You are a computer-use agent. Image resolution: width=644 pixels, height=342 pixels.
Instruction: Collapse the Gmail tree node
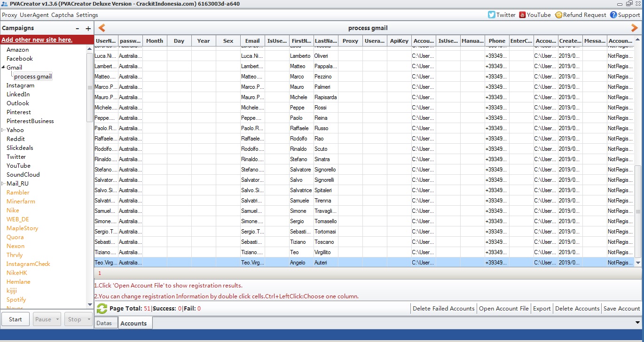point(3,68)
